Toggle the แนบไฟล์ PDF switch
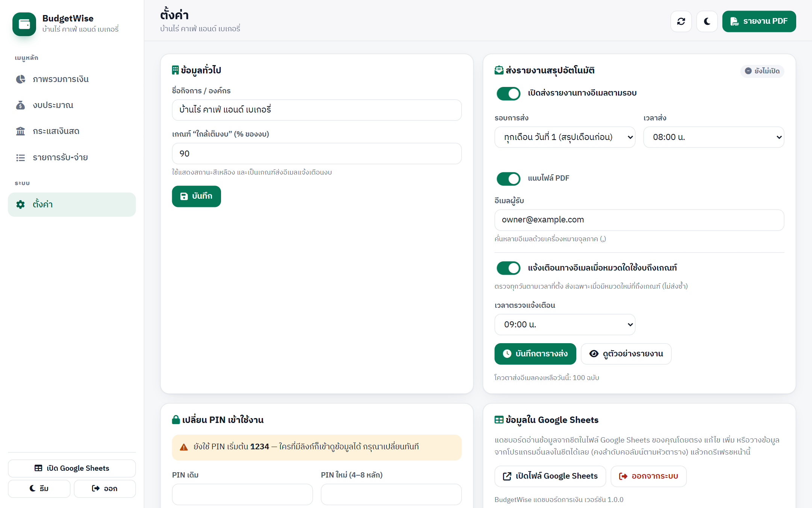Screen dimensions: 812x508 pyautogui.click(x=508, y=178)
